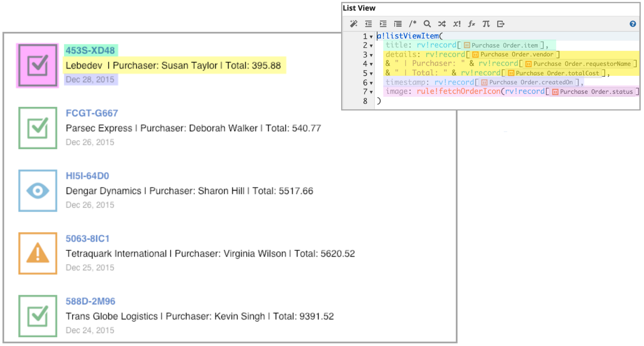
Task: Click the Trans Globe Logistics details line
Action: [x=200, y=316]
